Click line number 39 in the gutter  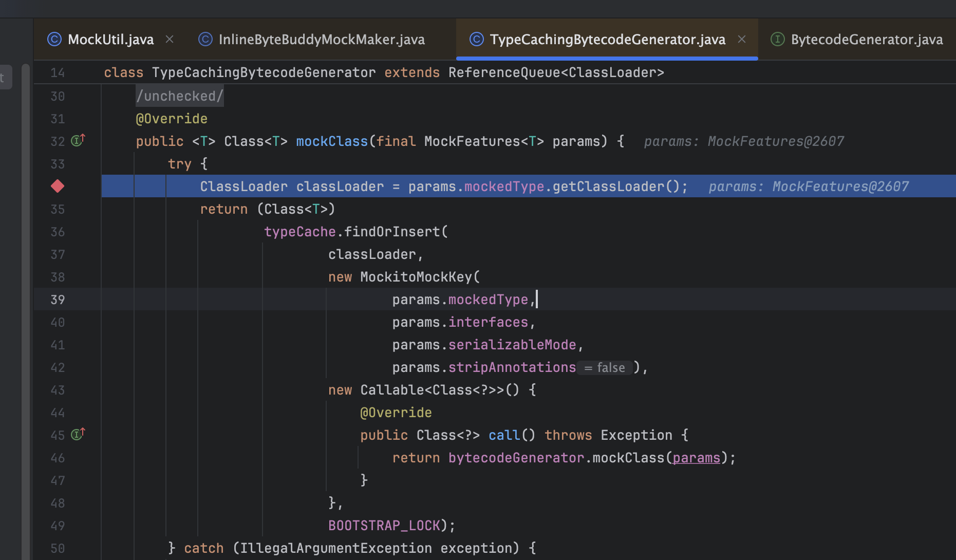point(58,300)
